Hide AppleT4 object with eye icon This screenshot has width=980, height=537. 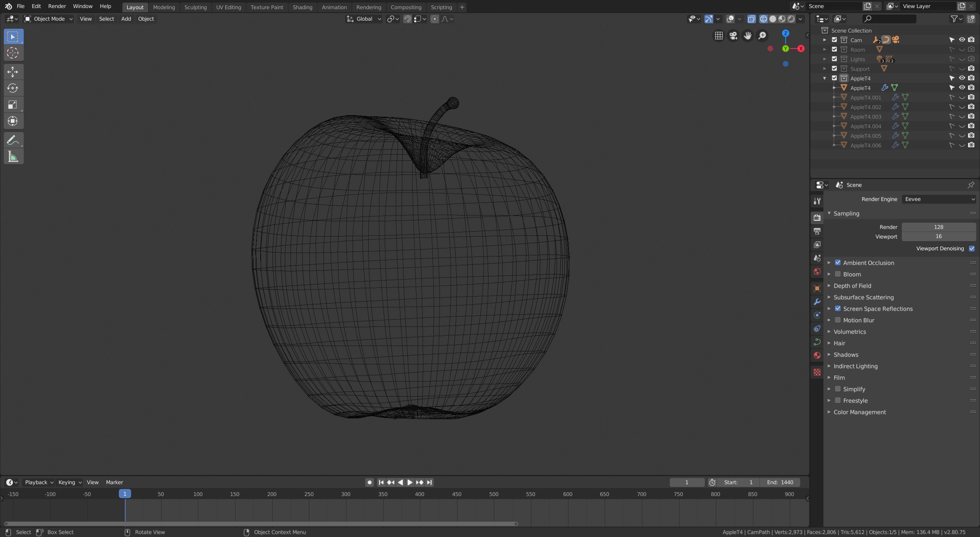tap(962, 88)
